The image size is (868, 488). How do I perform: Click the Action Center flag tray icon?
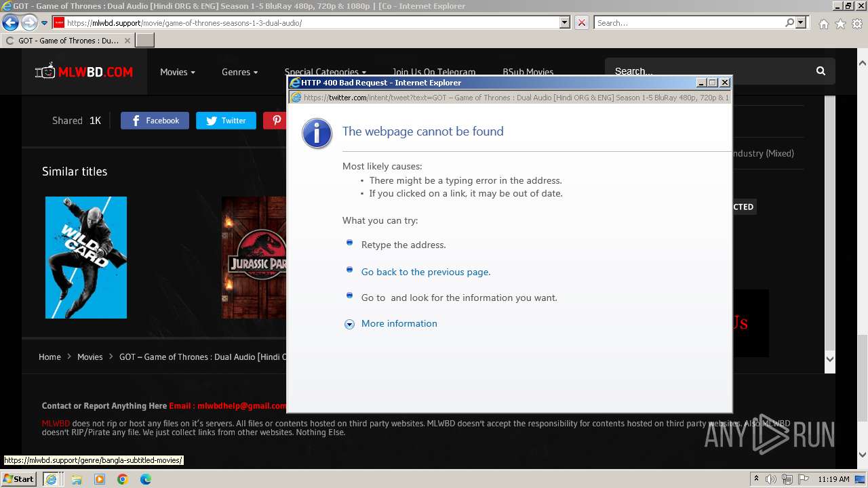pyautogui.click(x=804, y=479)
